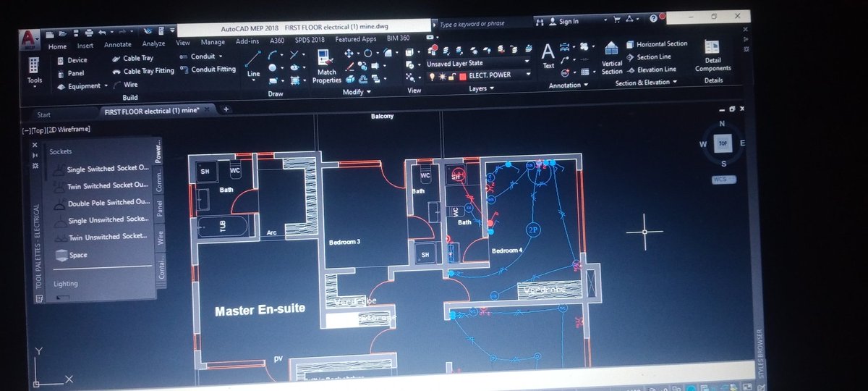
Task: Add a Device from Build panel
Action: tap(71, 60)
